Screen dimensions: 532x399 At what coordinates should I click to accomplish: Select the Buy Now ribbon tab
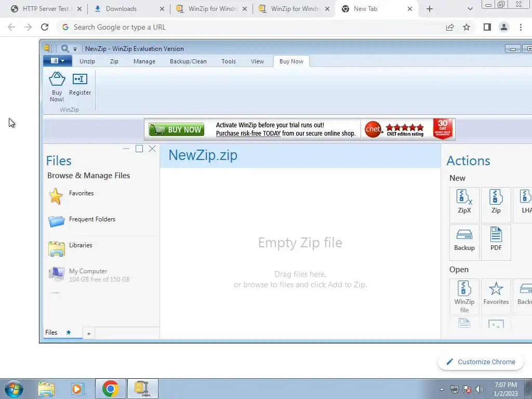pos(291,61)
